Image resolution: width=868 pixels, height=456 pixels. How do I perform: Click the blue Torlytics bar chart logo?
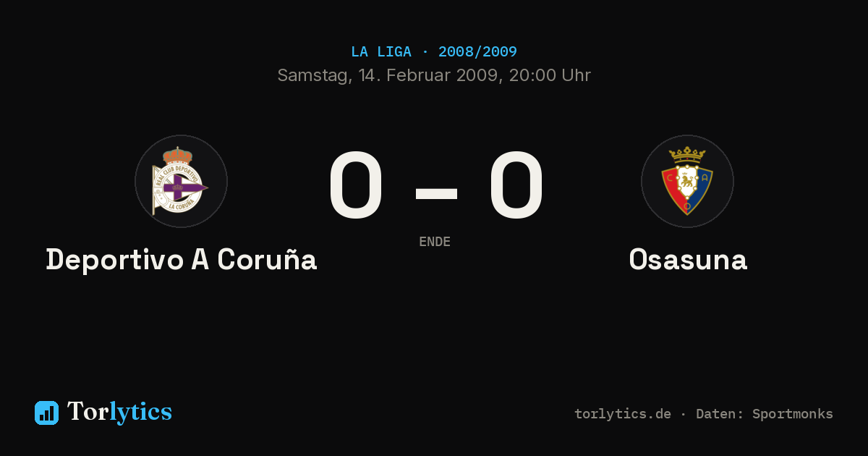pyautogui.click(x=46, y=413)
